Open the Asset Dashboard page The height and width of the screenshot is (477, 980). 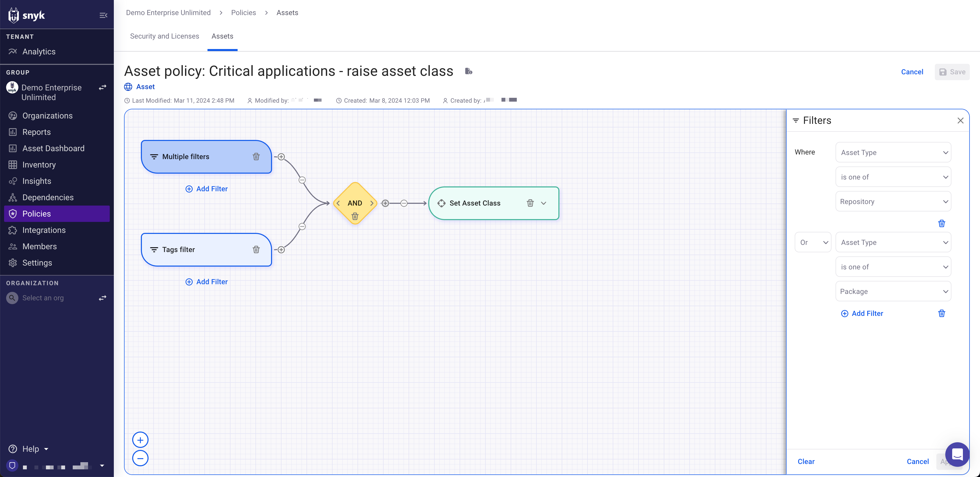click(53, 148)
